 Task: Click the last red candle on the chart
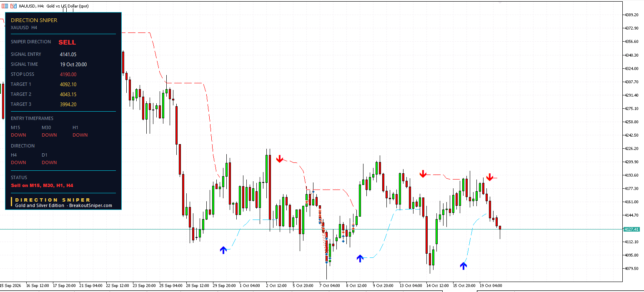click(x=500, y=227)
